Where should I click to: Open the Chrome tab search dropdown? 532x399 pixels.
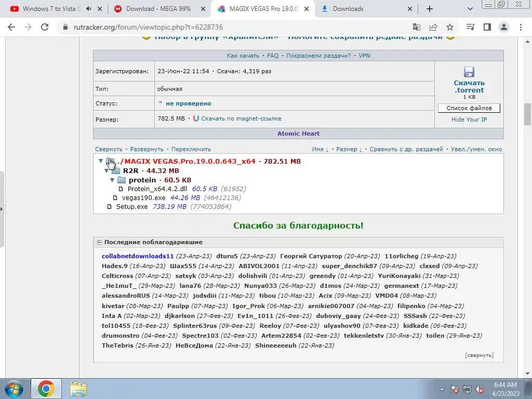(x=470, y=9)
